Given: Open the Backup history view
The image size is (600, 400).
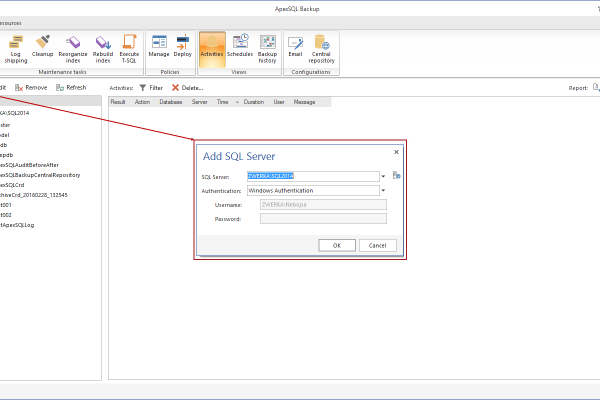Looking at the screenshot, I should coord(267,49).
